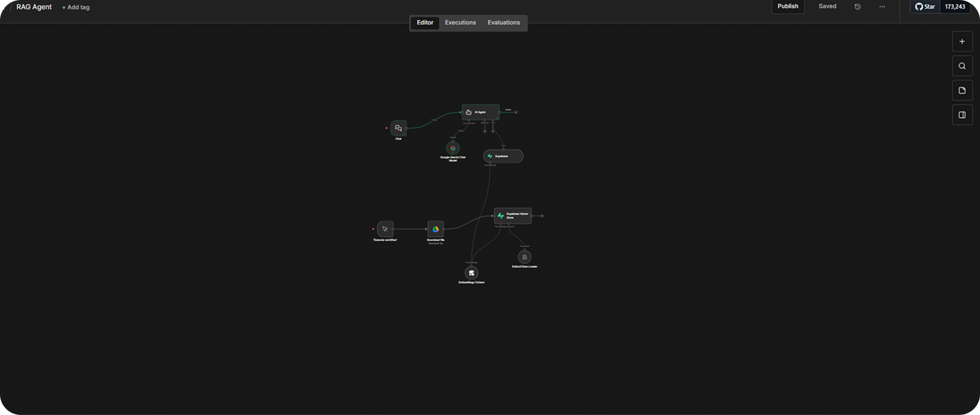Open the three-dot workflow options menu

tap(882, 7)
